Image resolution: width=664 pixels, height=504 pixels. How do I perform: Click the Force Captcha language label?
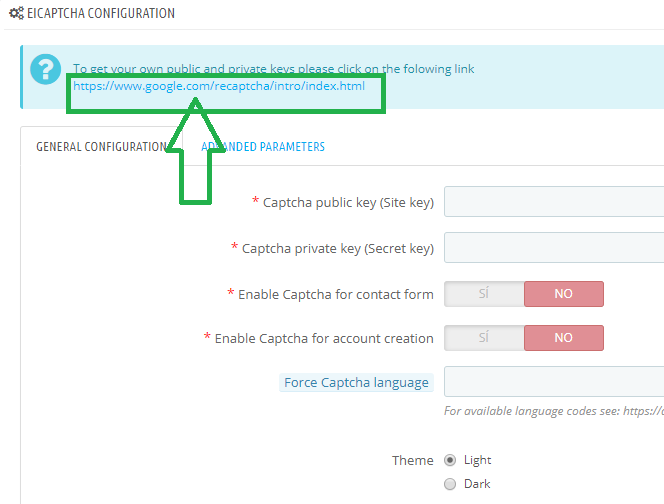pyautogui.click(x=356, y=383)
